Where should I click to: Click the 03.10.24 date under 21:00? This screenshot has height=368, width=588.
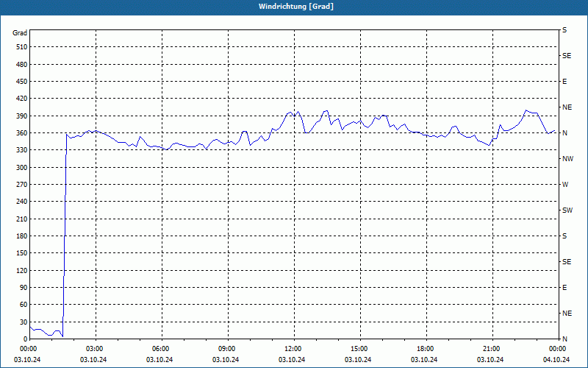[490, 360]
